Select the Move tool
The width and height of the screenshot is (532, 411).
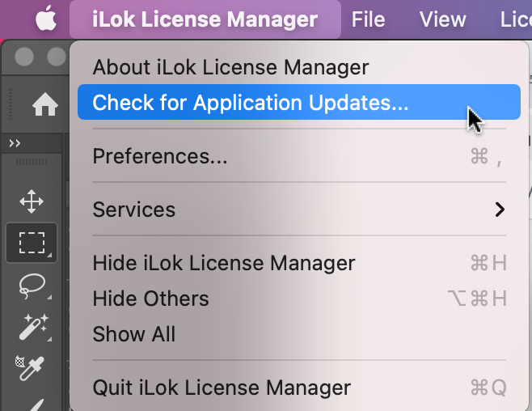pos(32,201)
